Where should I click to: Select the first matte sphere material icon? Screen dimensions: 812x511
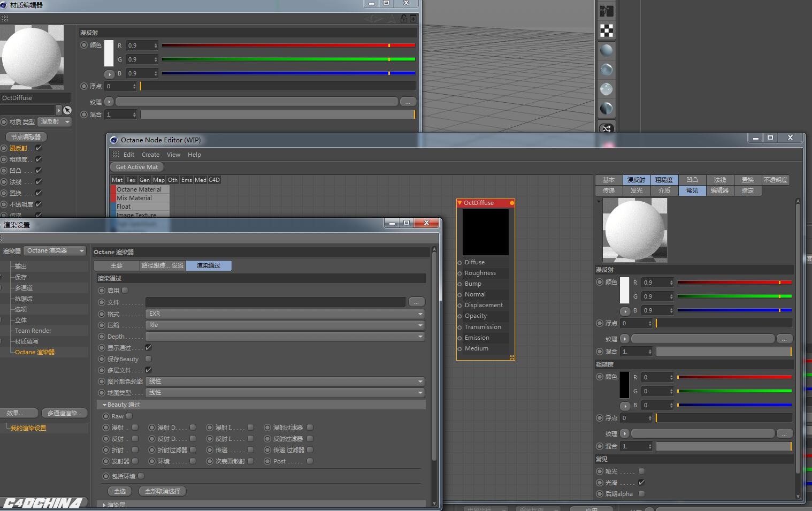point(606,50)
